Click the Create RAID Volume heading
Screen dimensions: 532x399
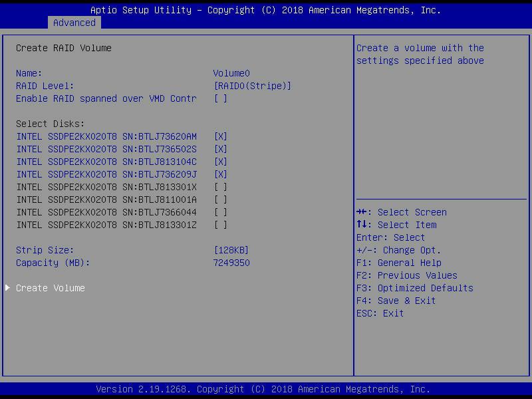(x=64, y=48)
